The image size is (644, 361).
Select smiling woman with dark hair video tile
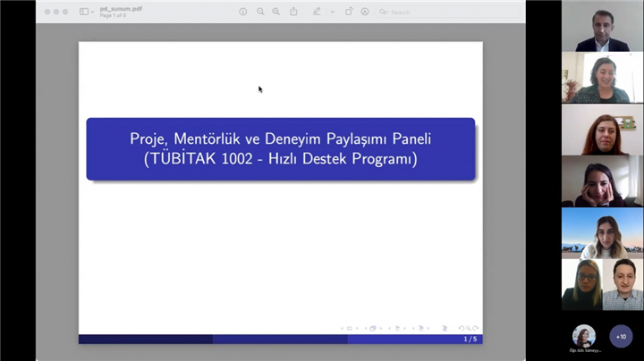(603, 78)
